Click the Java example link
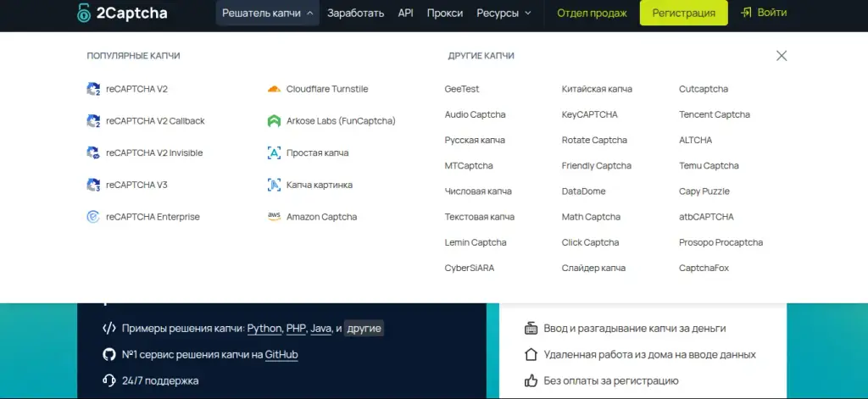Screen dimensions: 868x399 pos(320,328)
